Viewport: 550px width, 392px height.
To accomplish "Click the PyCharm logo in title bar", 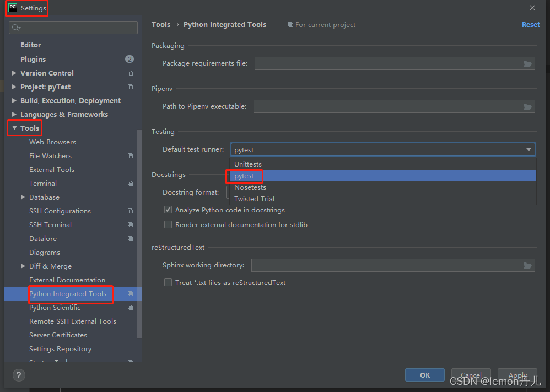I will tap(13, 8).
